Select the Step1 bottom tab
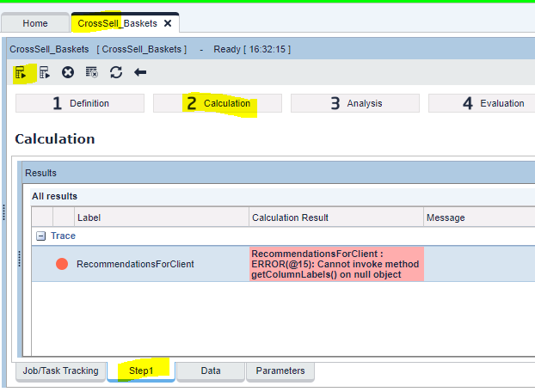Viewport: 535px width, 392px height. coord(140,371)
